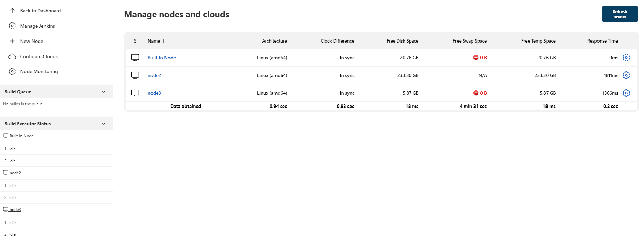Create a New Node
The image size is (644, 244).
tap(32, 41)
